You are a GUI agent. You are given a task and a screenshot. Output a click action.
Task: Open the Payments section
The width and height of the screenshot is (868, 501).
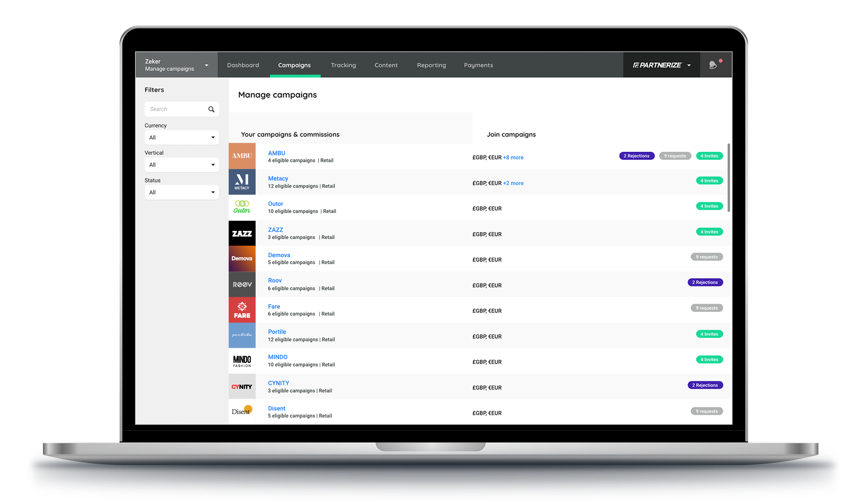click(478, 65)
